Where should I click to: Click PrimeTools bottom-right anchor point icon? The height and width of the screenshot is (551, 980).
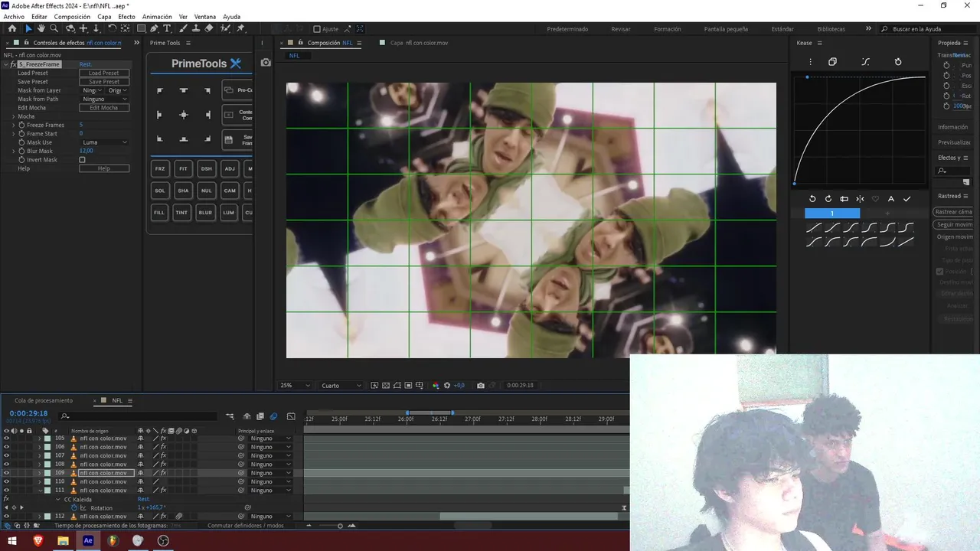[x=207, y=139]
